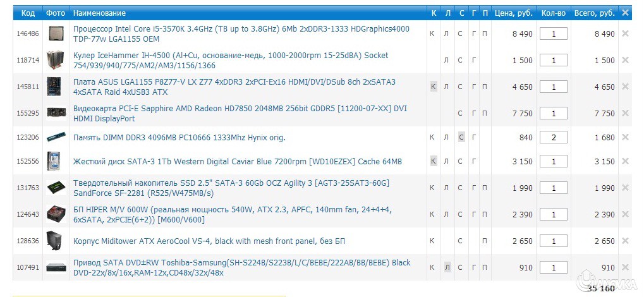The width and height of the screenshot is (644, 297).
Task: Remove HIPER M/V 600W power supply row
Action: 625,214
